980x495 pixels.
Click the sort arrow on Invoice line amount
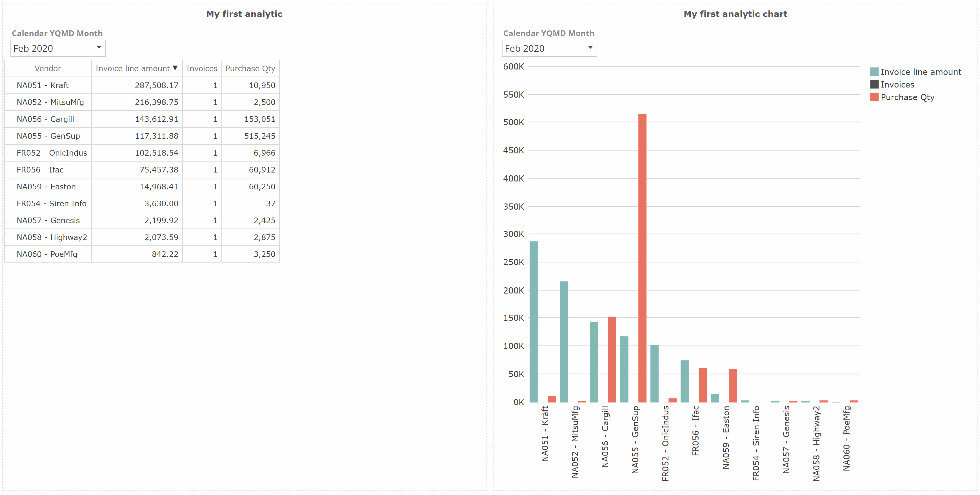pyautogui.click(x=175, y=68)
